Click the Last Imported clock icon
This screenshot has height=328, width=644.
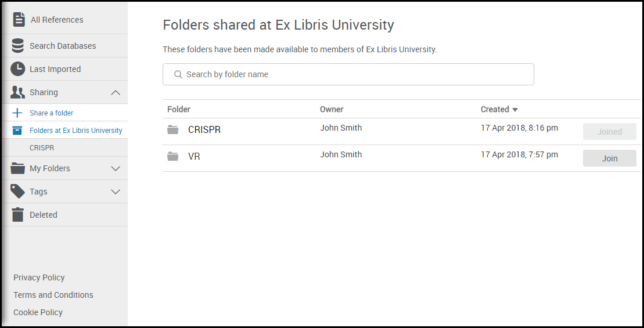click(x=18, y=69)
